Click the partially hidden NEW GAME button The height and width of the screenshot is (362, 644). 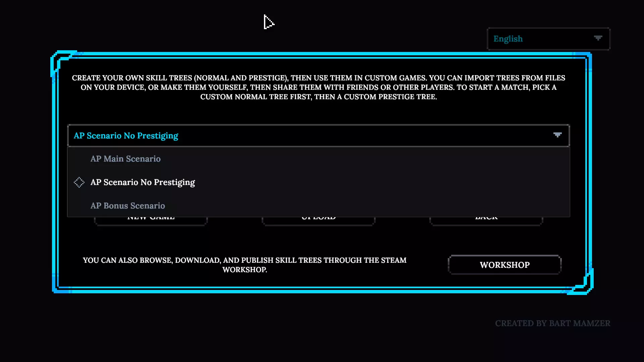tap(151, 221)
